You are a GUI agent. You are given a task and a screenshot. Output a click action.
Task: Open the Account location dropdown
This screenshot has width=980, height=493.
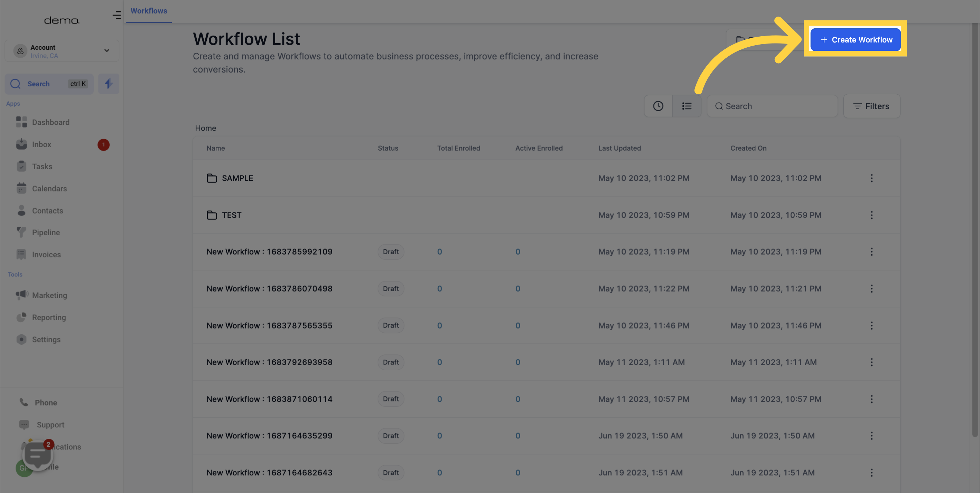click(x=62, y=51)
